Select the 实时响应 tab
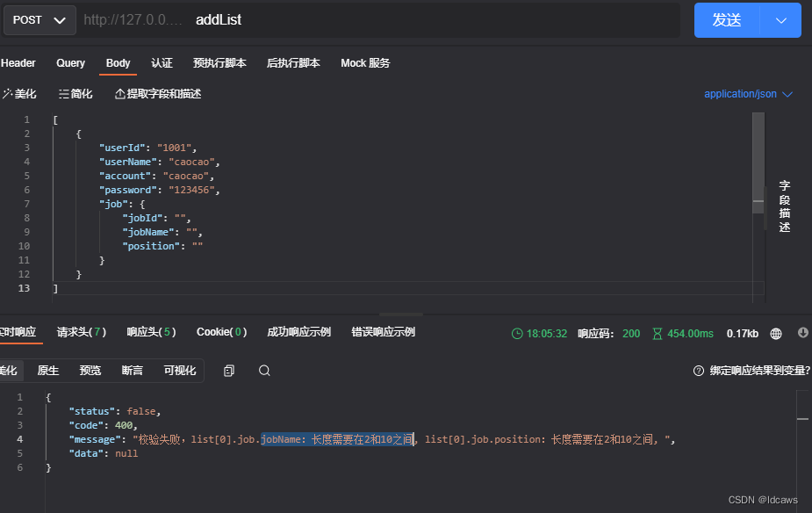Viewport: 812px width, 513px height. pyautogui.click(x=18, y=332)
